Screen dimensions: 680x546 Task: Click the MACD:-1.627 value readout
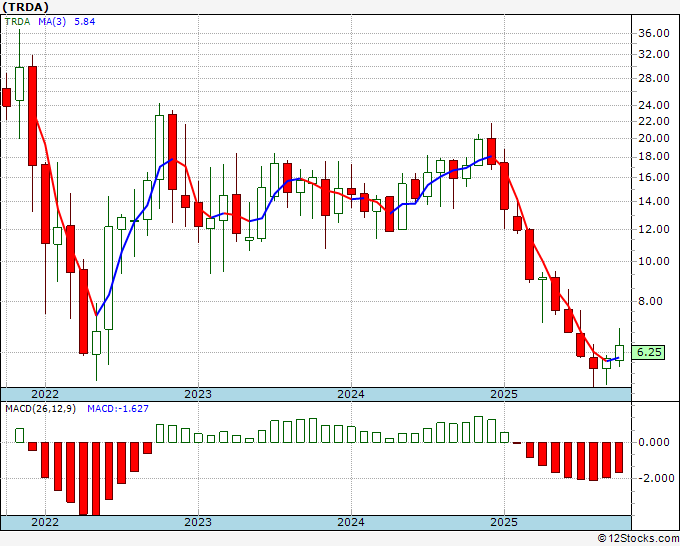coord(118,409)
